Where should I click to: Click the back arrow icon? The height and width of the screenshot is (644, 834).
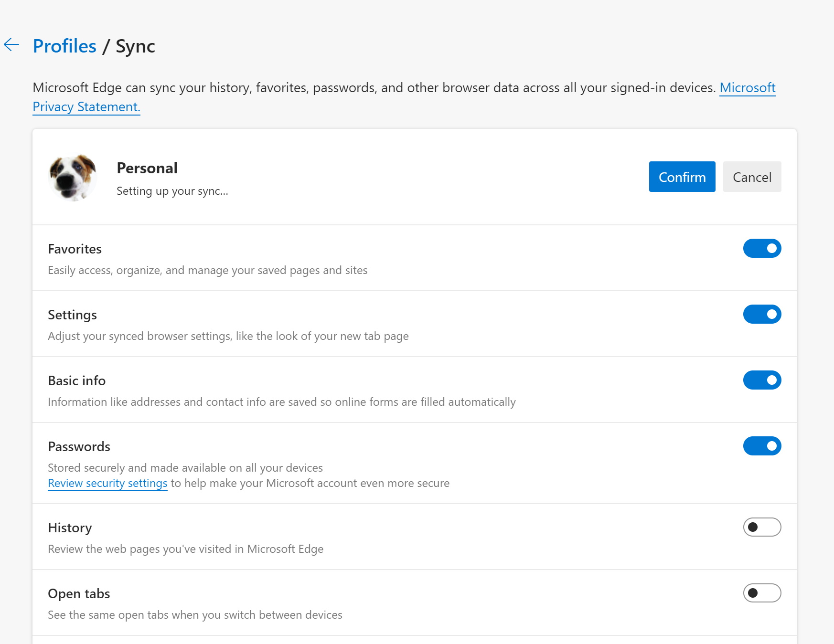(x=11, y=45)
